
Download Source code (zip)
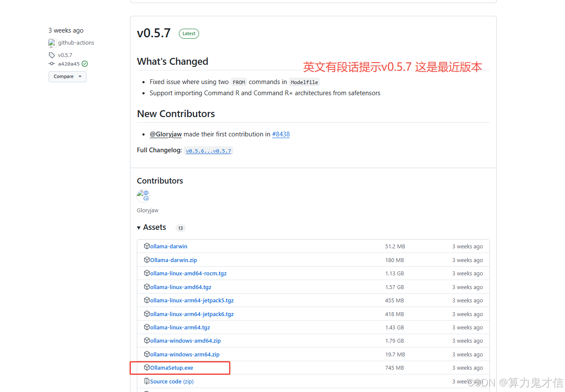[172, 381]
